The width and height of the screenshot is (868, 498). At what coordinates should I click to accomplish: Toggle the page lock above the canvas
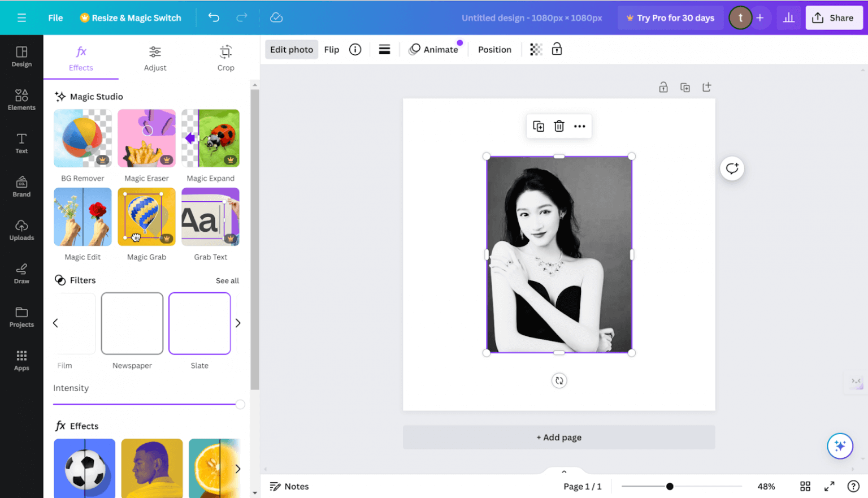pyautogui.click(x=663, y=88)
